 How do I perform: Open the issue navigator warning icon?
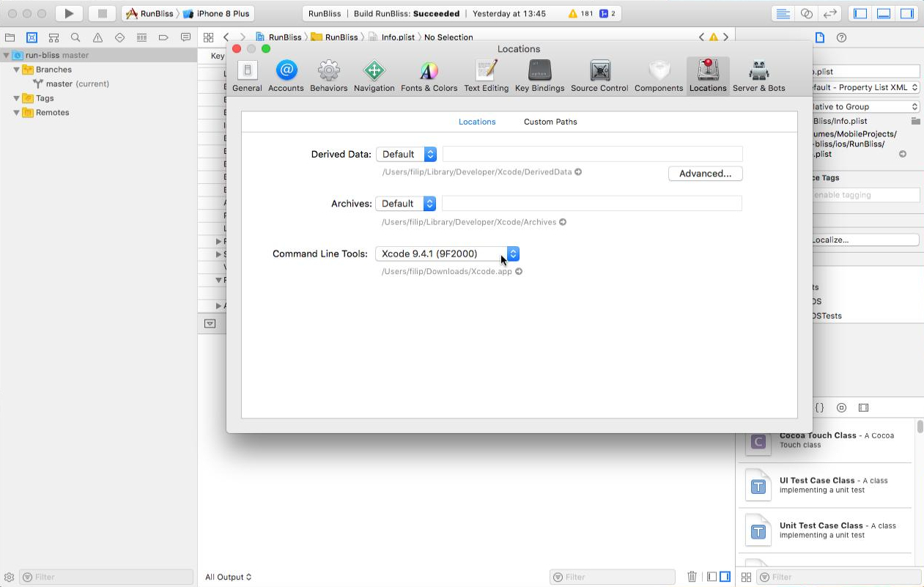pyautogui.click(x=97, y=37)
